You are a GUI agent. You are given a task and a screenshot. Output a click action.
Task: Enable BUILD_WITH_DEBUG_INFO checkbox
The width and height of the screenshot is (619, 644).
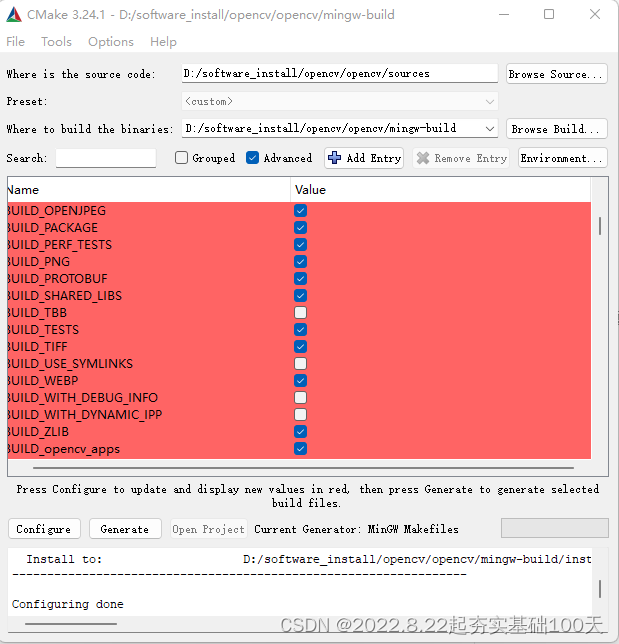point(300,398)
